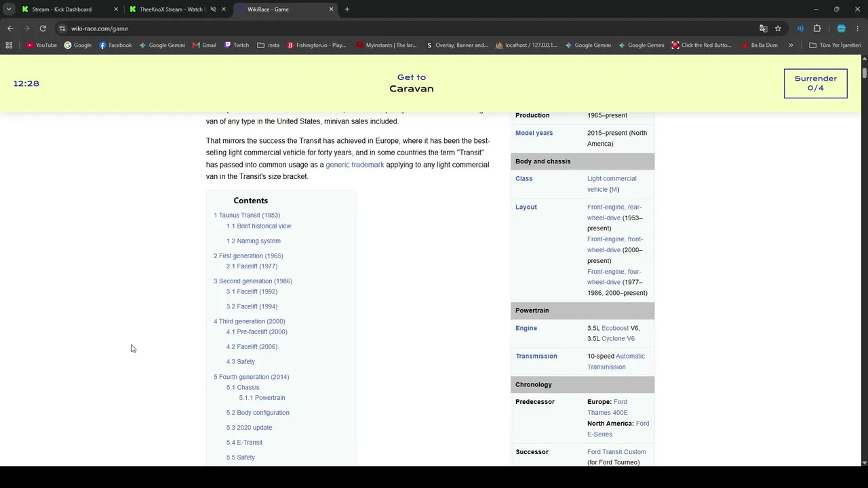Go back using the browser back arrow

point(10,28)
